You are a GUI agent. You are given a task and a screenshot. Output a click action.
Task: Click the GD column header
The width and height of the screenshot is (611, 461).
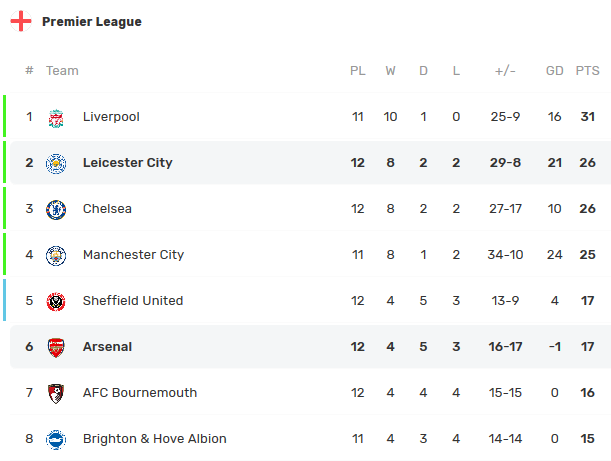click(x=554, y=71)
